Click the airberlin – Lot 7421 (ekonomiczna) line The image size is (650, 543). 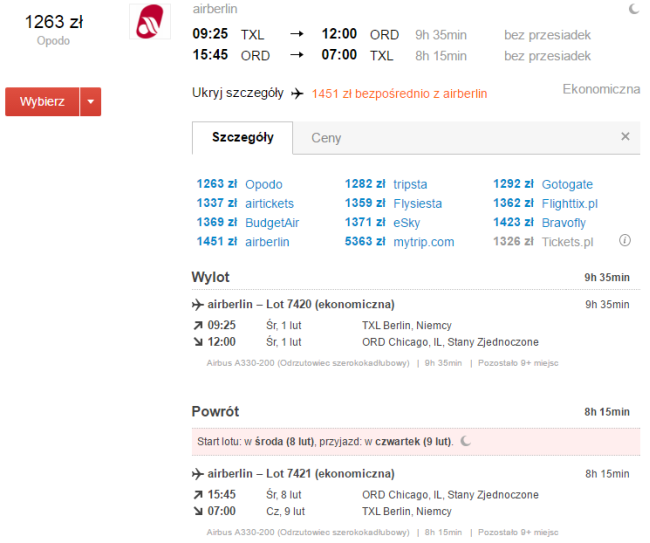301,473
